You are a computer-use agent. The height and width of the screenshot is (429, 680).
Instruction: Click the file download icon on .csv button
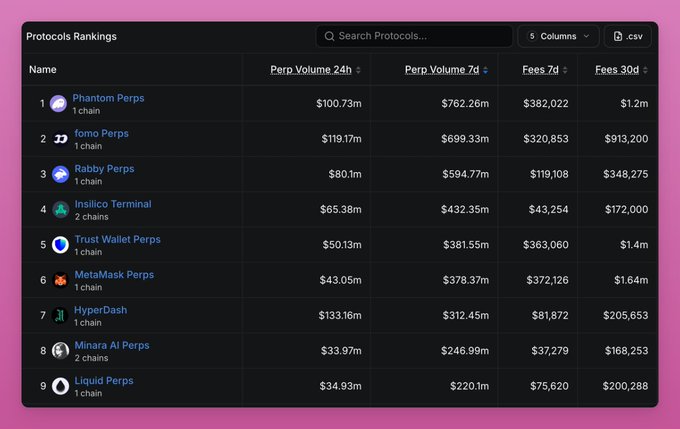(x=618, y=36)
